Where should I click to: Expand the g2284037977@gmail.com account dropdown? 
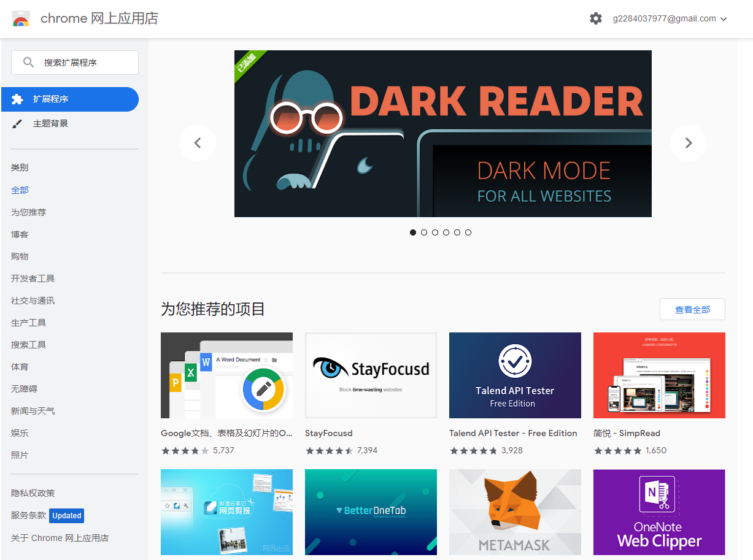[670, 18]
